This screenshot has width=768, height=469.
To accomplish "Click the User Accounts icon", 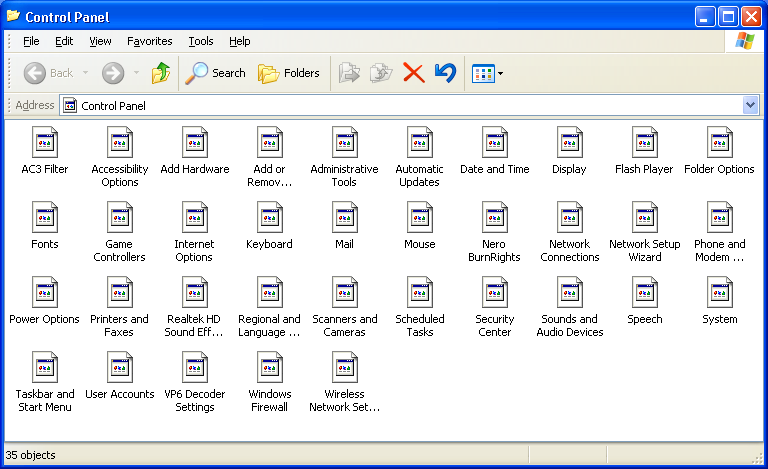I will [x=120, y=367].
